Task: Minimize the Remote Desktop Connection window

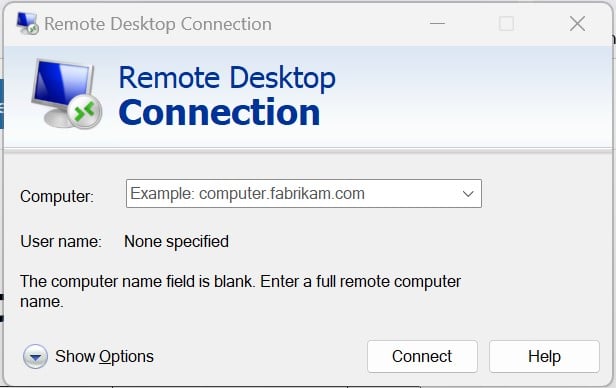Action: 437,24
